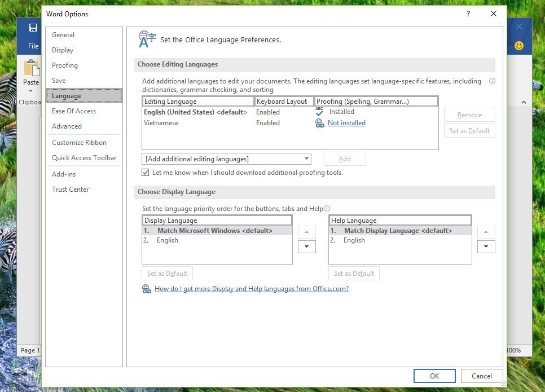Click the Office Language Preferences icon
This screenshot has height=392, width=545.
[147, 39]
